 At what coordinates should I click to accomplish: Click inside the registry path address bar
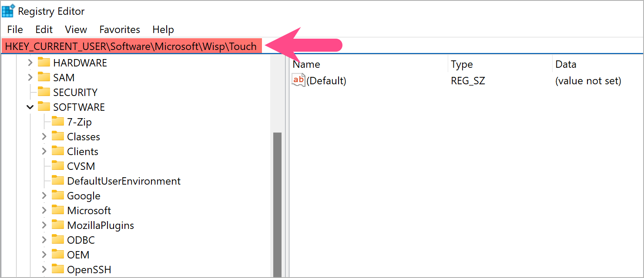point(131,46)
